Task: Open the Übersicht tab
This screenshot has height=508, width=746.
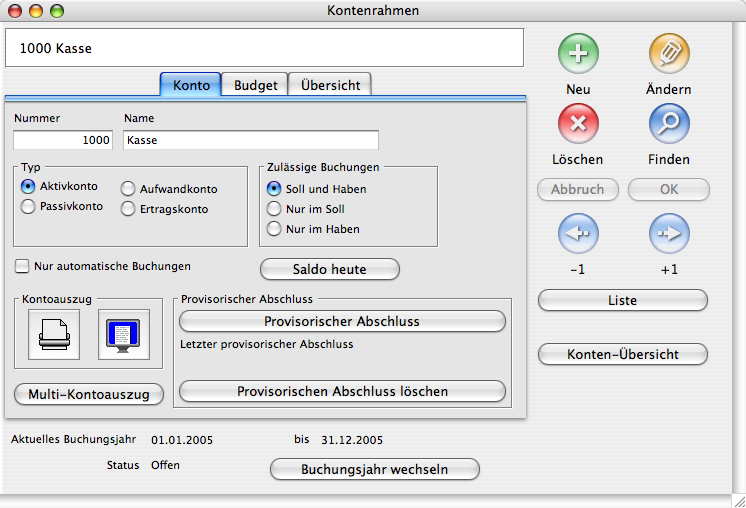Action: click(330, 85)
